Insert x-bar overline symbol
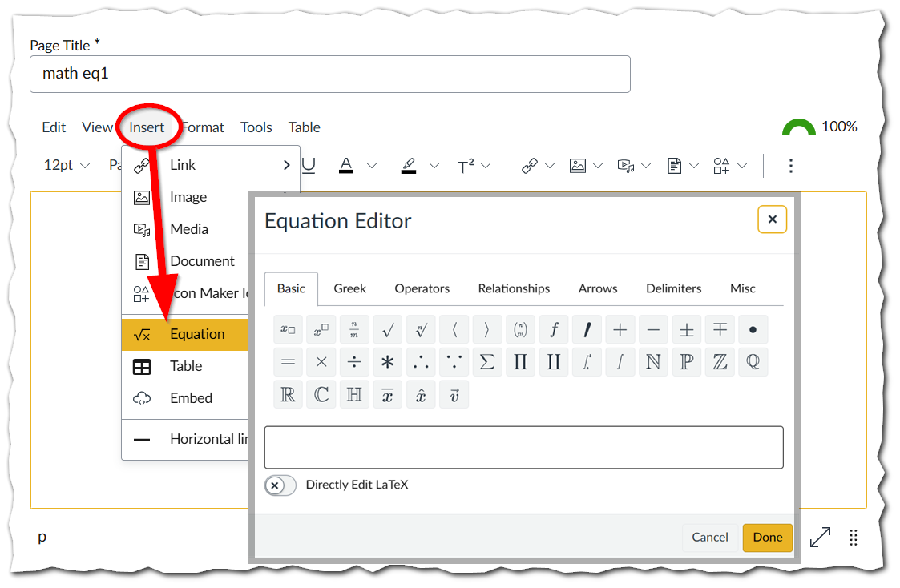Image resolution: width=900 pixels, height=588 pixels. [387, 395]
